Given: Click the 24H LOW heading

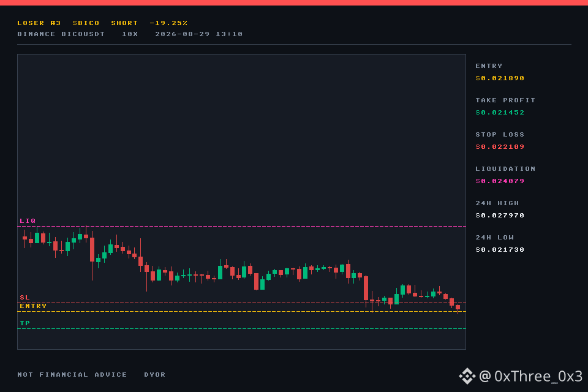Looking at the screenshot, I should click(x=494, y=238).
